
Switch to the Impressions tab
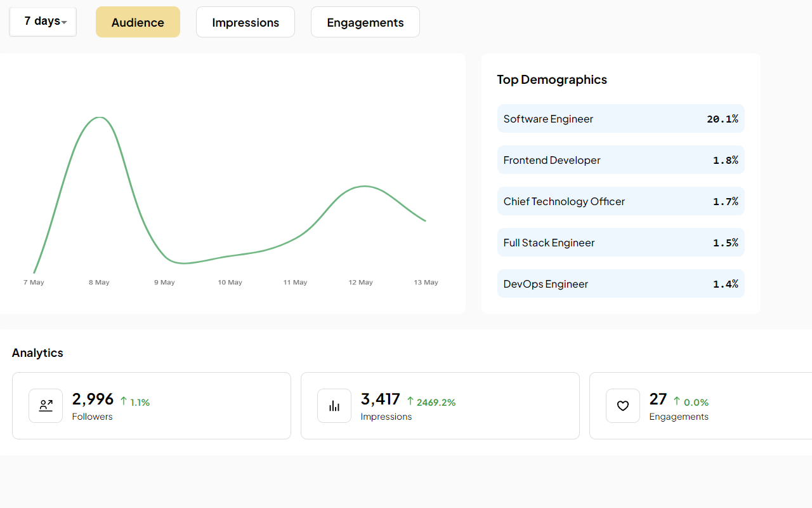[246, 22]
